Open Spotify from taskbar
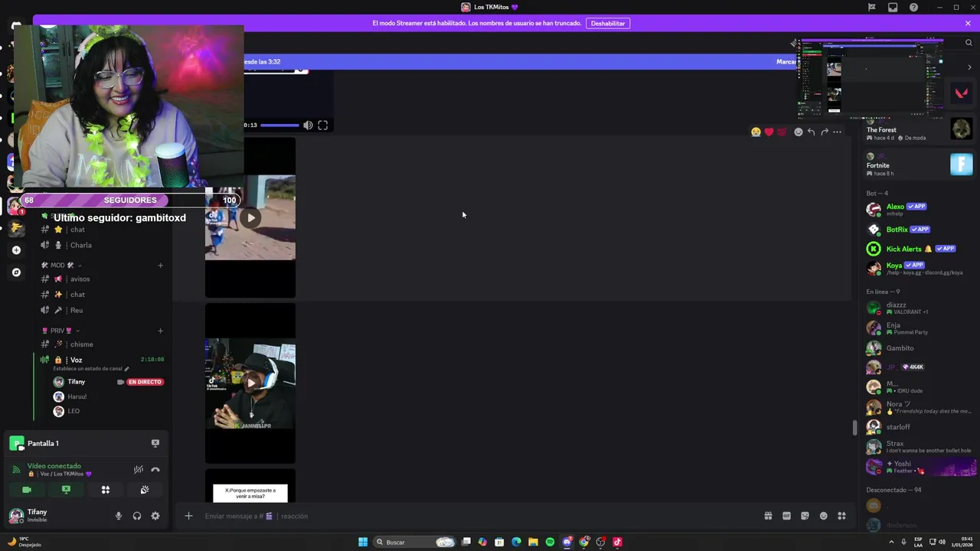 point(550,542)
